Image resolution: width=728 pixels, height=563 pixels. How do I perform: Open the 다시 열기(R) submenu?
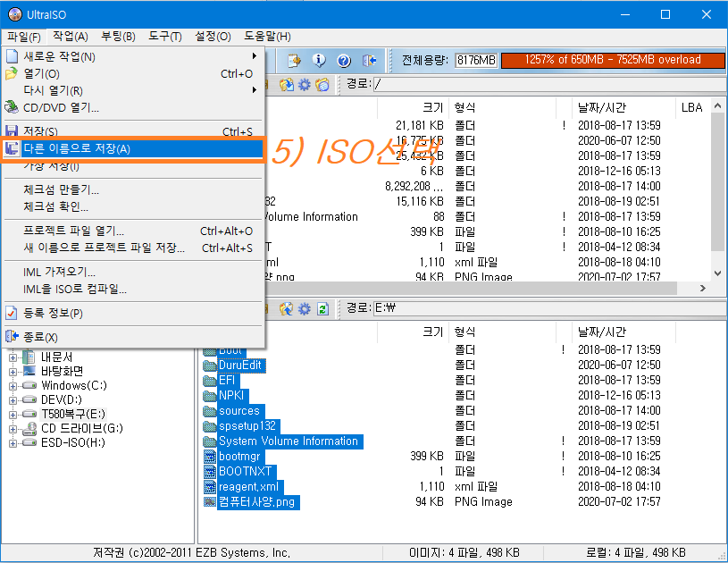[133, 90]
